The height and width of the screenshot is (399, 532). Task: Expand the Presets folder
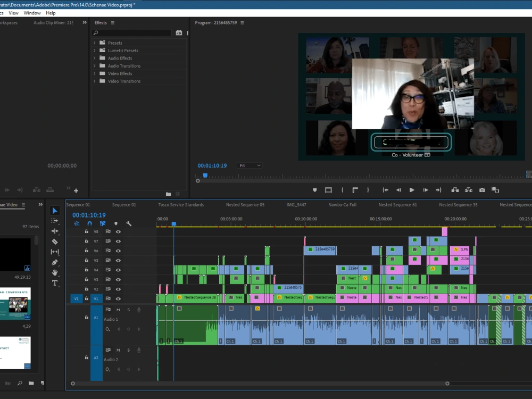95,43
